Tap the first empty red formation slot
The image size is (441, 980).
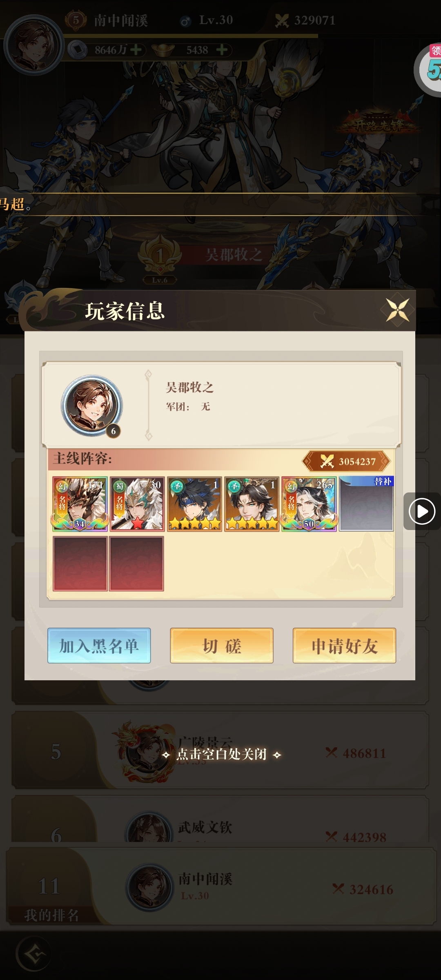pyautogui.click(x=80, y=564)
